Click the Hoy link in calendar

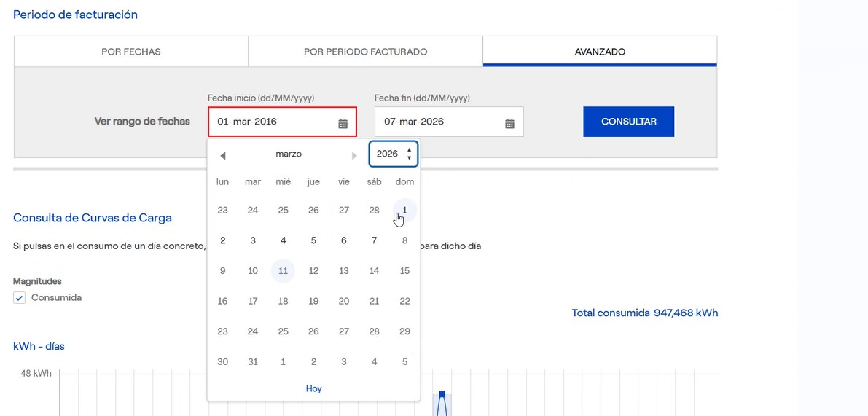[x=313, y=388]
